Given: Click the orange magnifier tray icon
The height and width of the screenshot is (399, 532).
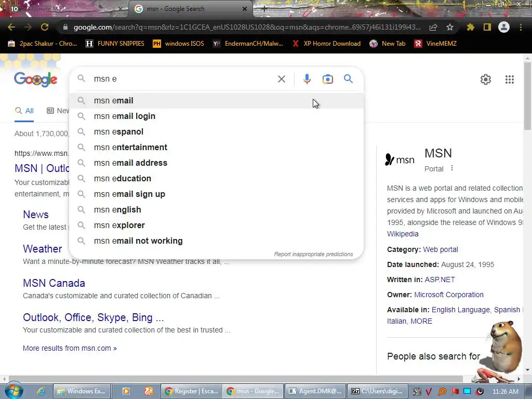Looking at the screenshot, I should [442, 392].
